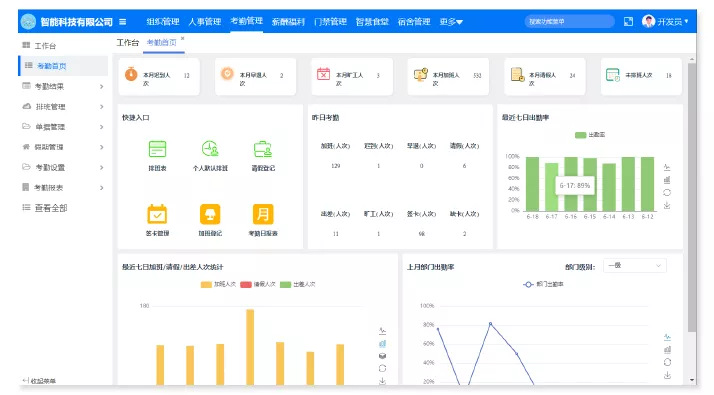Restore the seven-day attendance rate chart
This screenshot has height=395, width=714.
667,192
